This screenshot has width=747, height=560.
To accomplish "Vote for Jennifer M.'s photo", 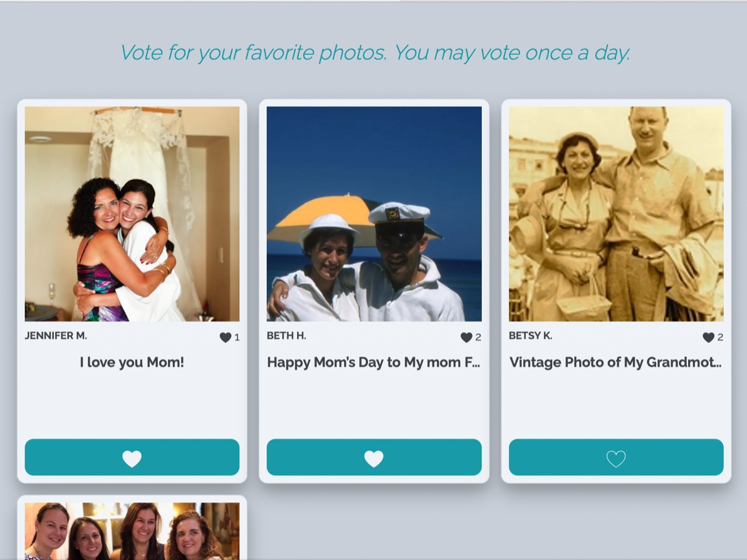I will pyautogui.click(x=132, y=457).
